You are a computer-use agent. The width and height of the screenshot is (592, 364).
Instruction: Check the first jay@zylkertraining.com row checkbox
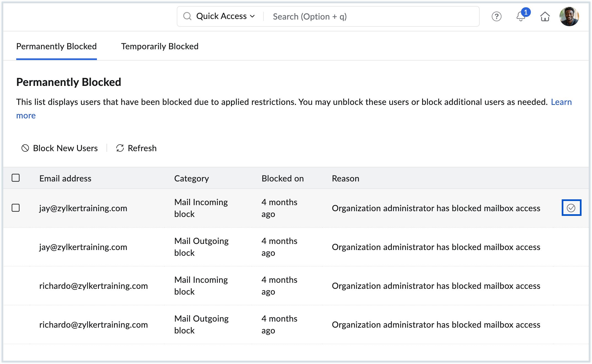tap(16, 208)
